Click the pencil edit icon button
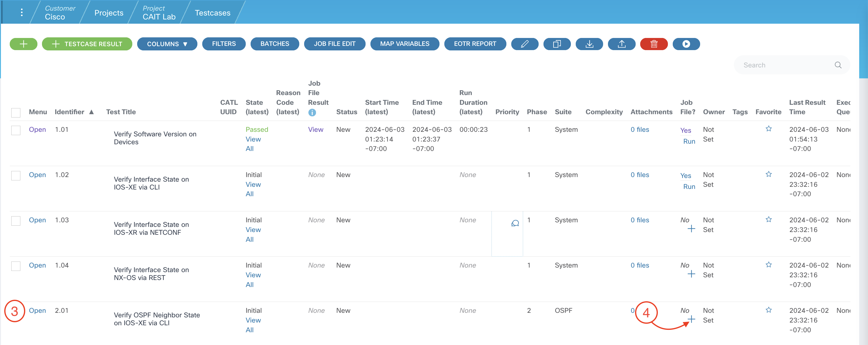 [524, 44]
